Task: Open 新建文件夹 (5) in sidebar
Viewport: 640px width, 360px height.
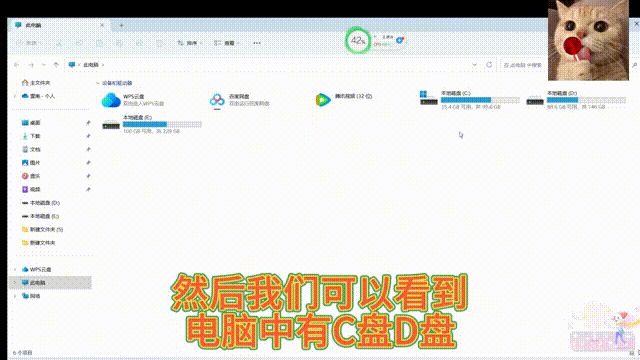Action: [42, 229]
